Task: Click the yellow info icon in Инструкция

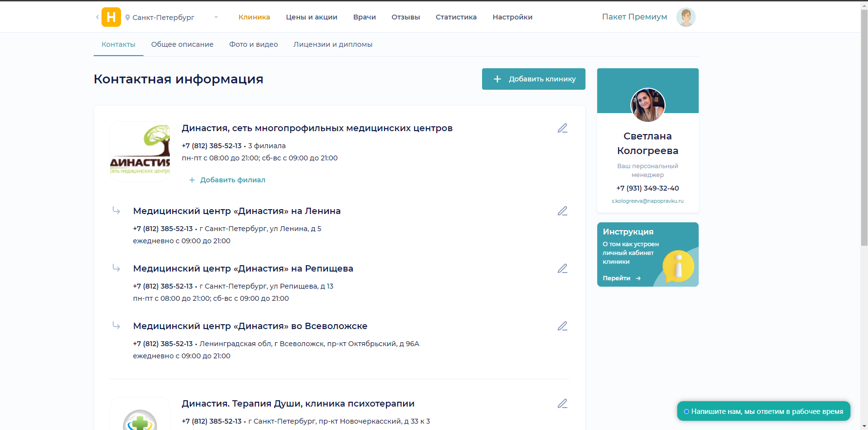Action: click(678, 266)
